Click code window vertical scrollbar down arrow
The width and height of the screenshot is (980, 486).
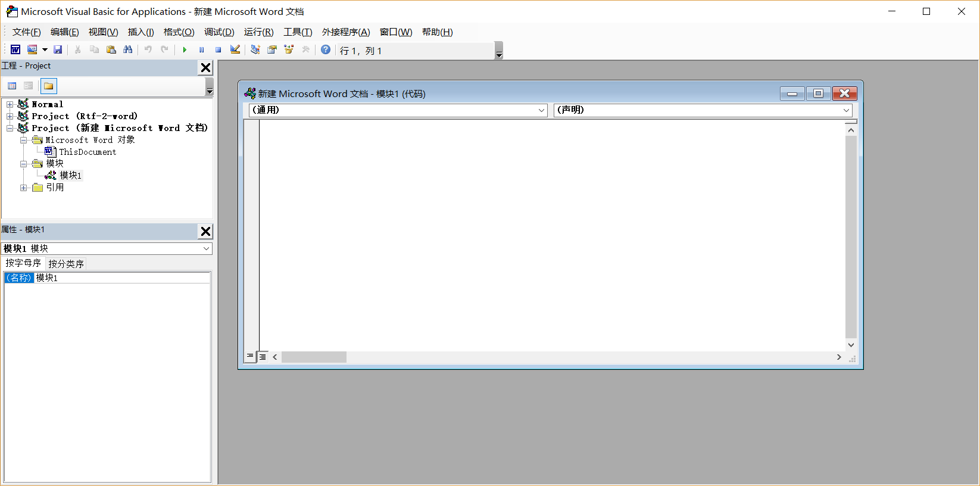click(x=851, y=345)
